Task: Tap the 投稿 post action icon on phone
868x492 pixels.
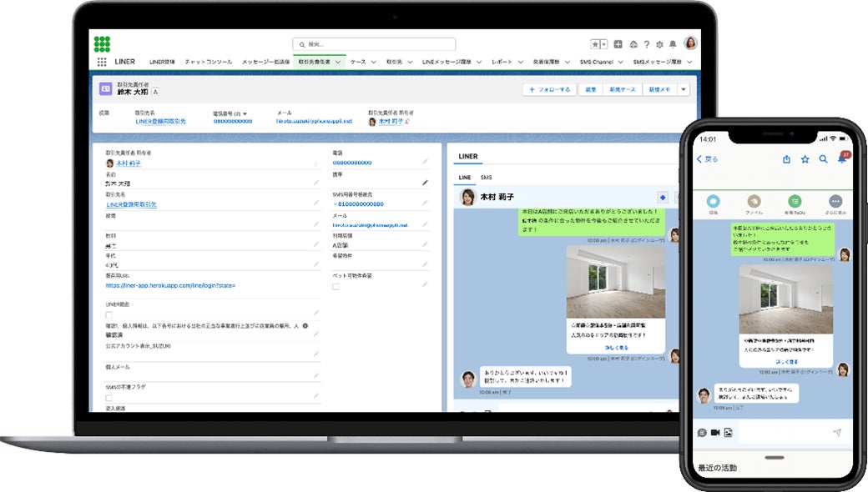Action: coord(713,201)
